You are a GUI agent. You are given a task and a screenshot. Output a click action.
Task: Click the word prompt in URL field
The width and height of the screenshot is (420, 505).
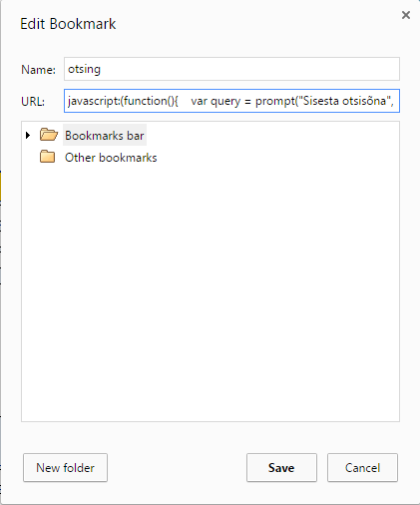tap(275, 101)
